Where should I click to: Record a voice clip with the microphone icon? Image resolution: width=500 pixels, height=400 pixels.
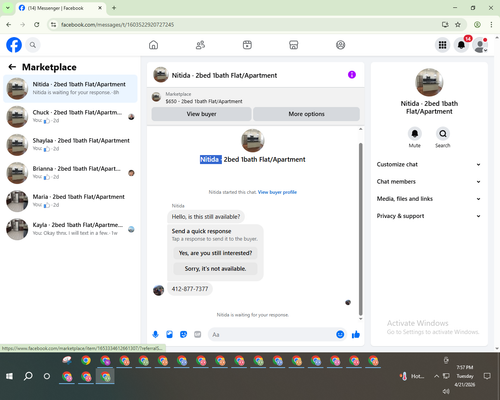(x=155, y=334)
